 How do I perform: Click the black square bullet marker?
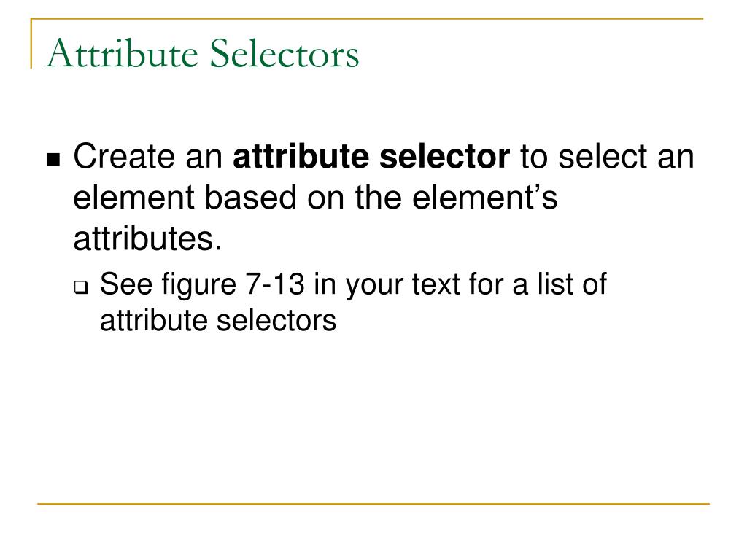pos(53,160)
